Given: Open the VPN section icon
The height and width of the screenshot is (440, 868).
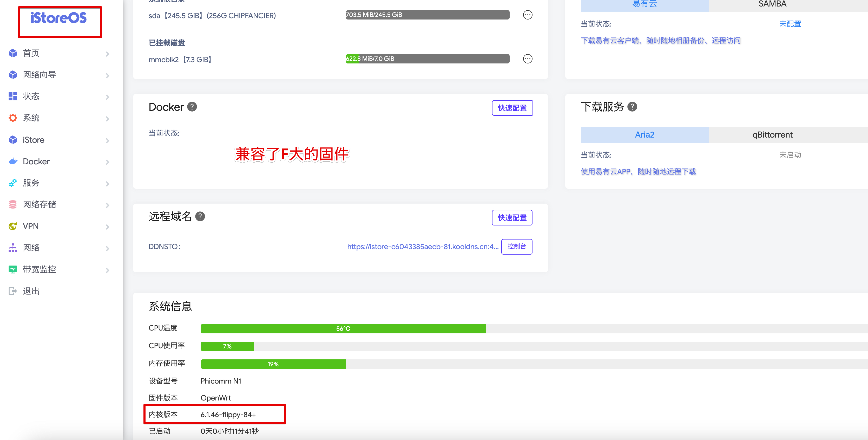Looking at the screenshot, I should click(12, 226).
